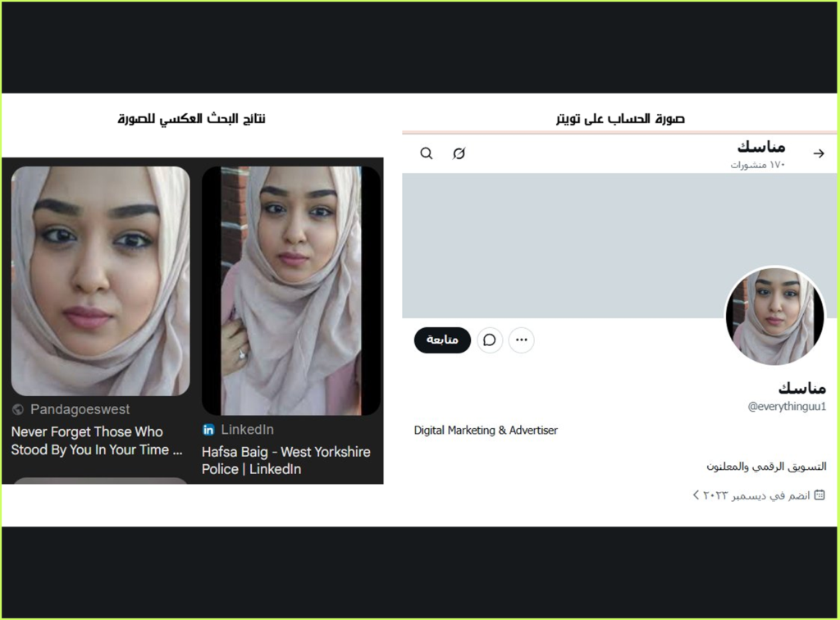Click the ١٧٠ منشورات post count
Image resolution: width=840 pixels, height=620 pixels.
click(757, 165)
